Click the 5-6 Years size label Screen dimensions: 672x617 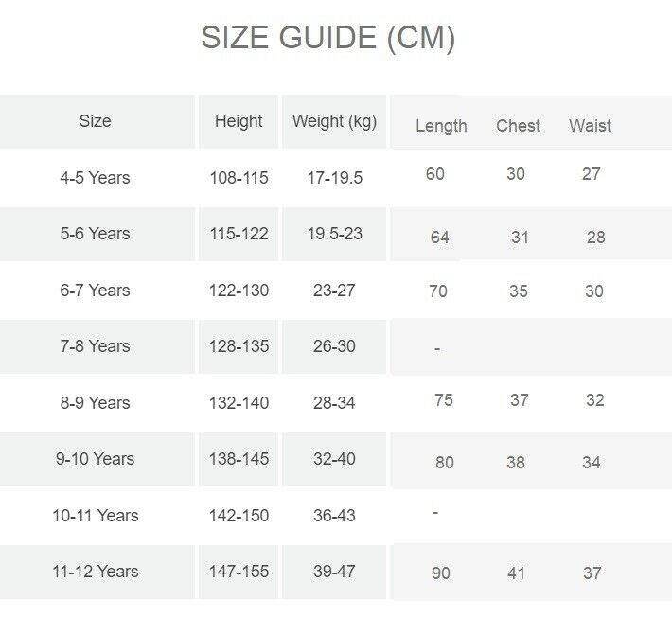(x=95, y=234)
